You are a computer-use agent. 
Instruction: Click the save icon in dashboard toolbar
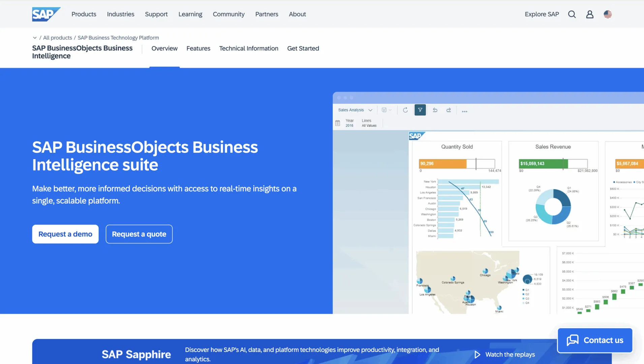(x=384, y=110)
